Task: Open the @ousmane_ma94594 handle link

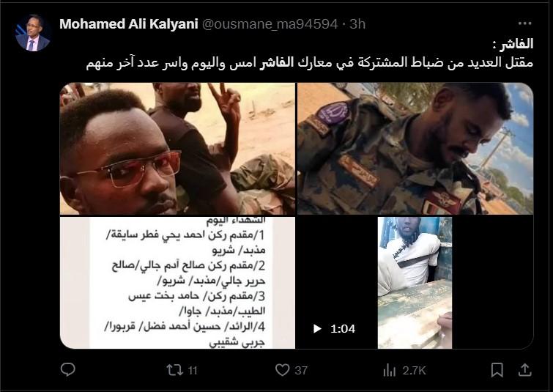Action: pos(270,24)
